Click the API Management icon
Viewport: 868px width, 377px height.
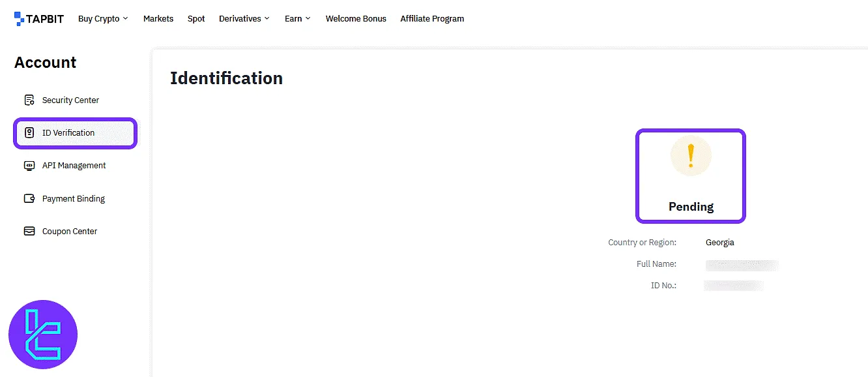[x=29, y=166]
